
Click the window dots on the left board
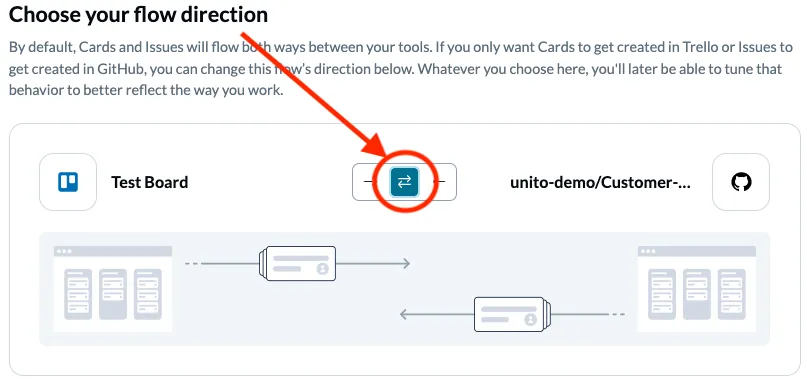[64, 251]
